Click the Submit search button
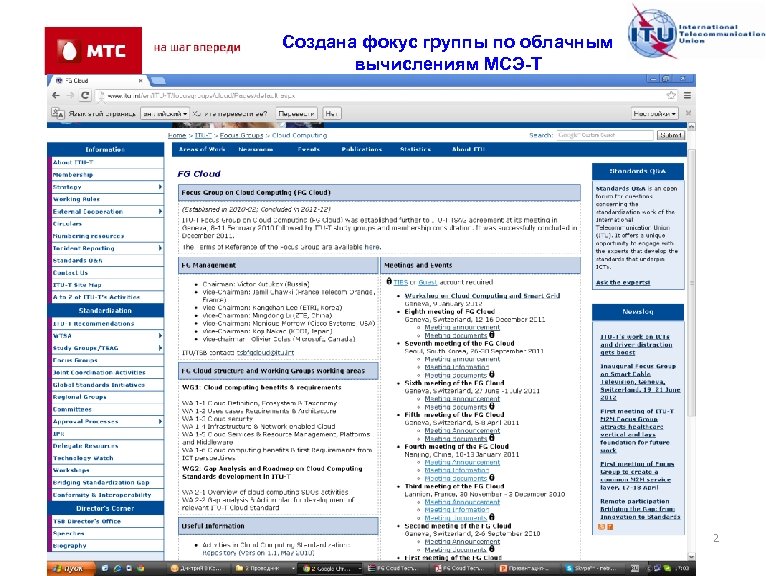Viewport: 766px width, 576px height. pyautogui.click(x=670, y=135)
